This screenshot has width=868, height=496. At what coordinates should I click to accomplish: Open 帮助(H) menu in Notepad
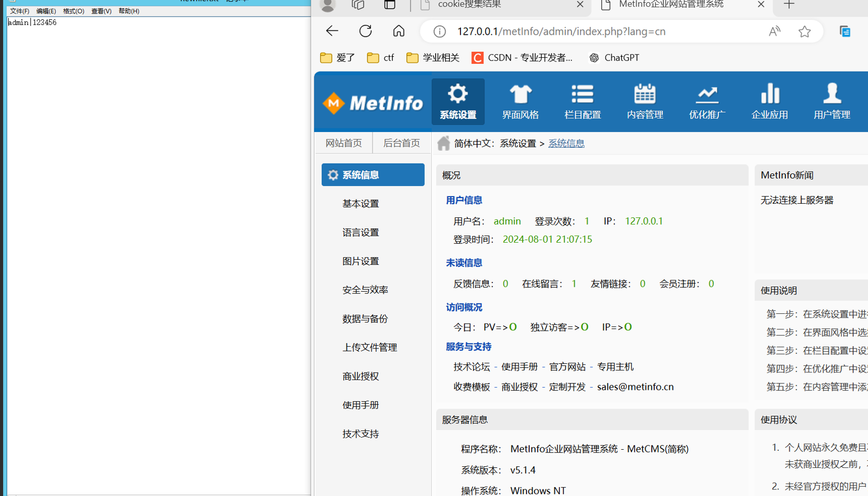(x=129, y=11)
